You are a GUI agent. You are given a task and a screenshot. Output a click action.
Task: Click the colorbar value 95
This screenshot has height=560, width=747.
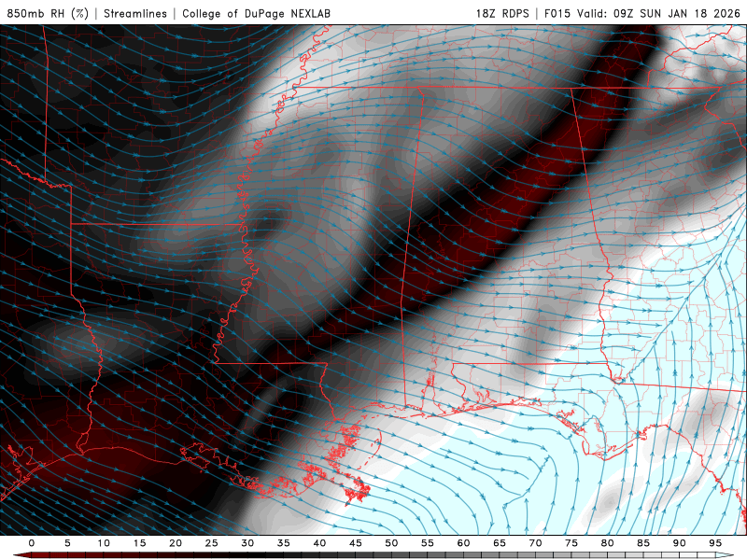point(715,543)
